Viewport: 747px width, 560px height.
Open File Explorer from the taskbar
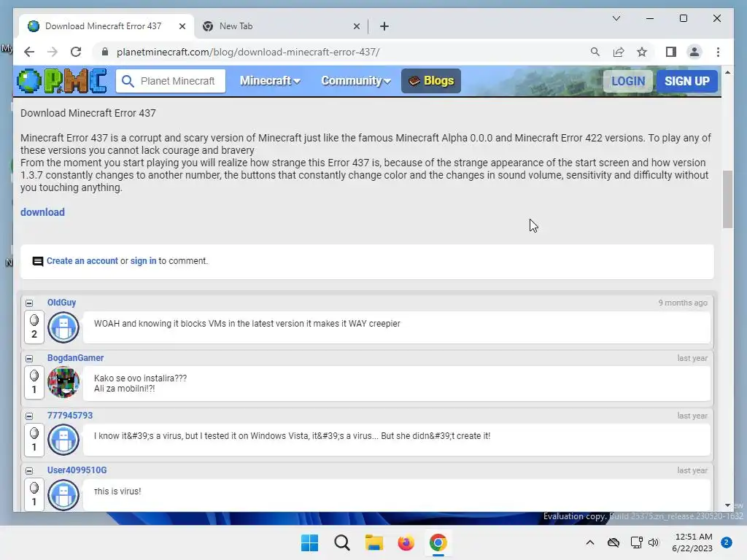tap(374, 542)
